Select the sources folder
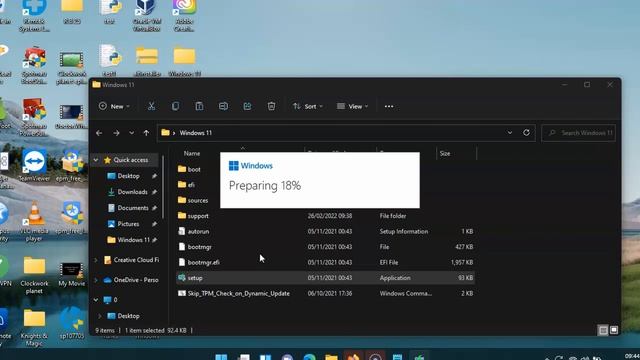 (198, 200)
